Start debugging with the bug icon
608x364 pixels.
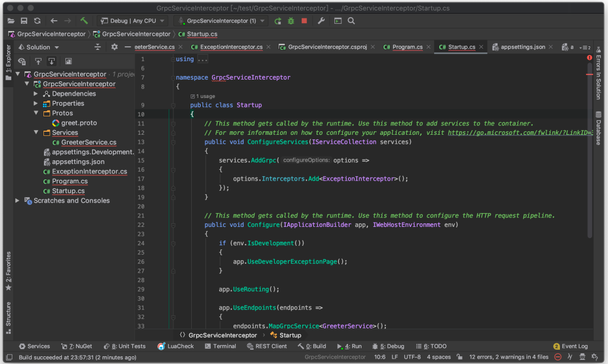pyautogui.click(x=291, y=21)
